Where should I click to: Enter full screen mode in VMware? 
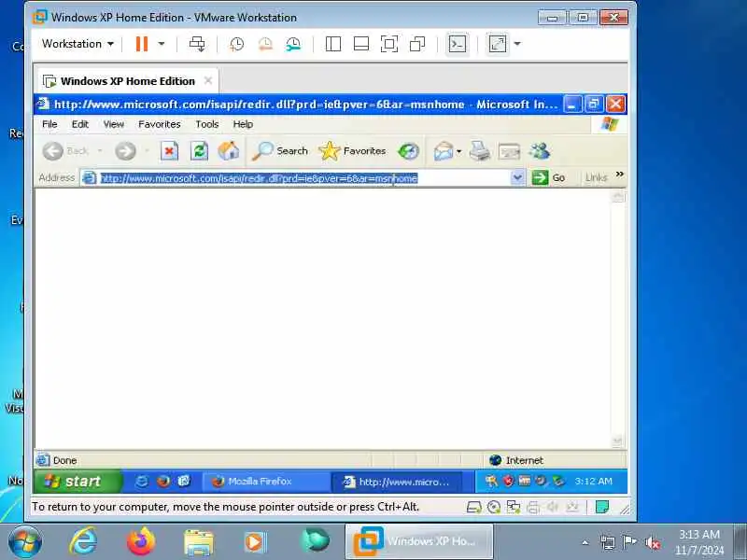(389, 44)
